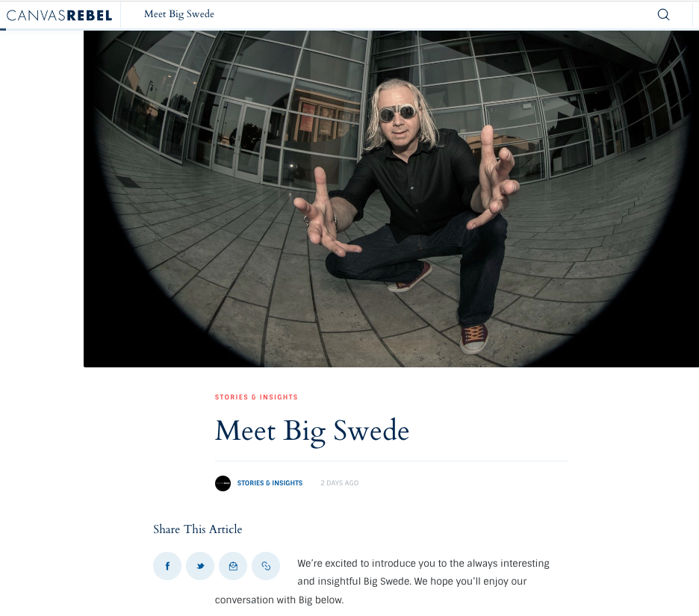
Task: Click the reading progress bar under logo
Action: coord(3,29)
